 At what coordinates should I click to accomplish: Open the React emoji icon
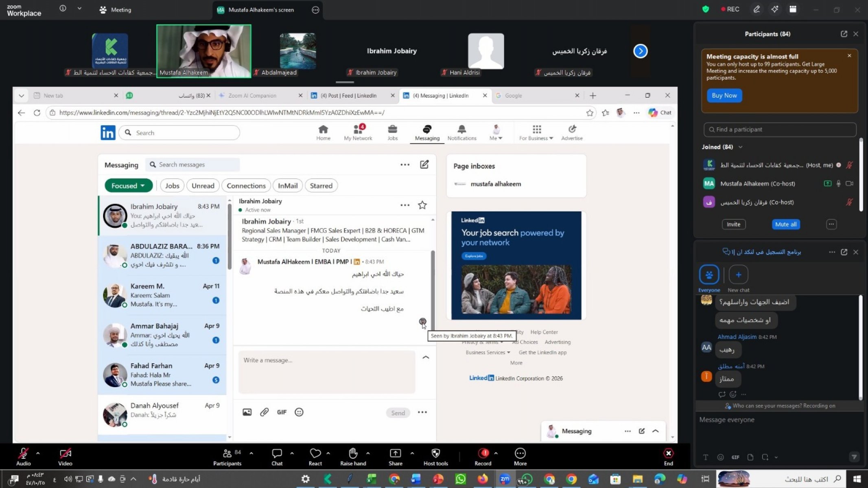(x=315, y=453)
